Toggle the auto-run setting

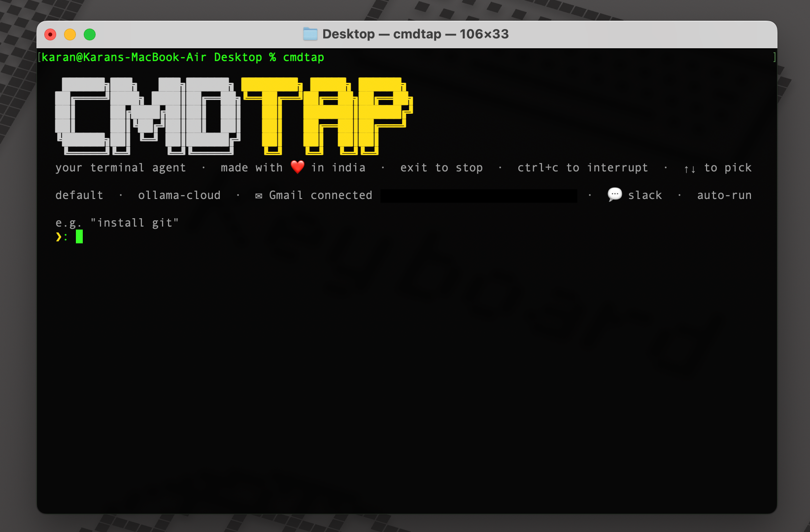point(724,195)
